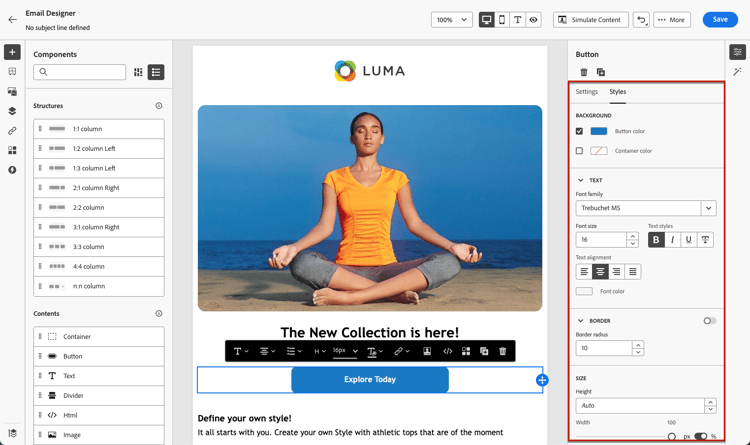Open the More menu
The width and height of the screenshot is (750, 445).
pos(672,20)
